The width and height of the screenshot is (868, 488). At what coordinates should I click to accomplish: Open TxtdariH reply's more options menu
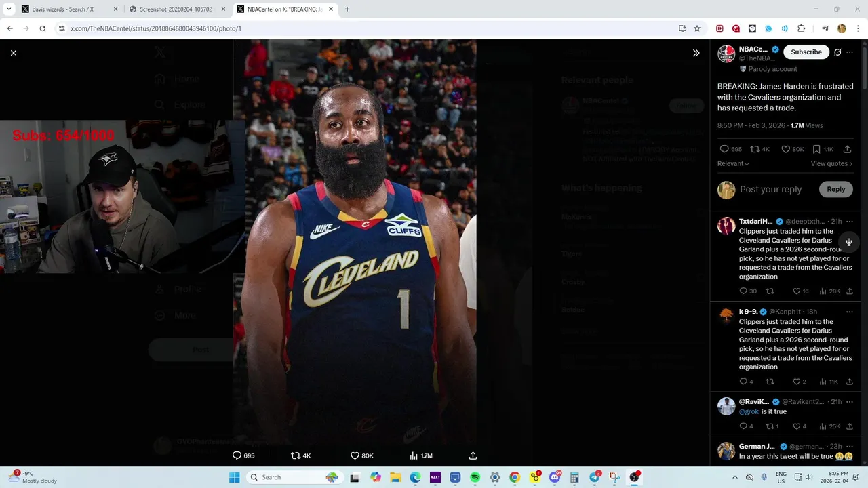850,222
